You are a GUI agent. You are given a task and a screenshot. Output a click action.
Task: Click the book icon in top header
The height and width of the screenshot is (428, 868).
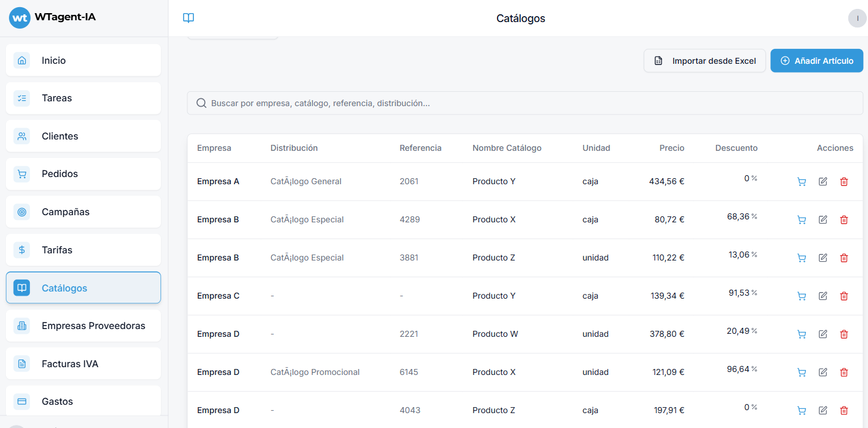pos(189,18)
